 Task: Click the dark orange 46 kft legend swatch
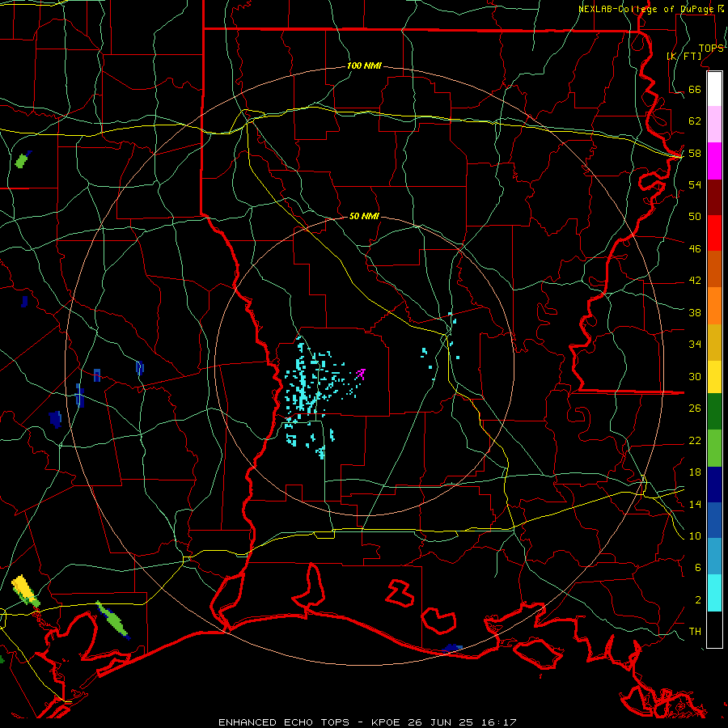(714, 269)
